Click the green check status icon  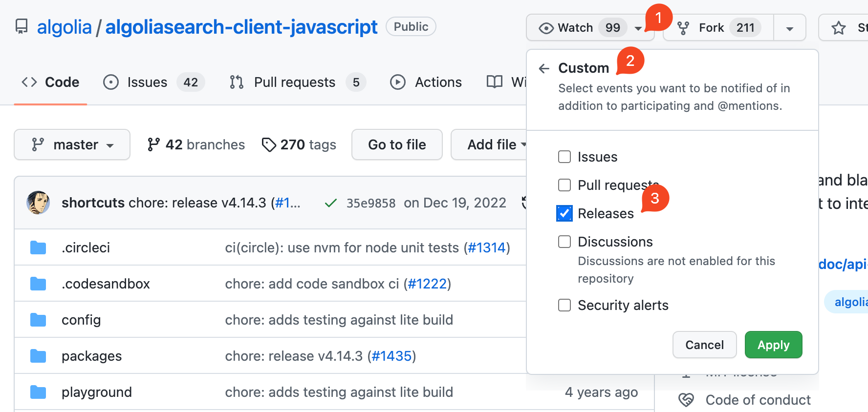331,203
